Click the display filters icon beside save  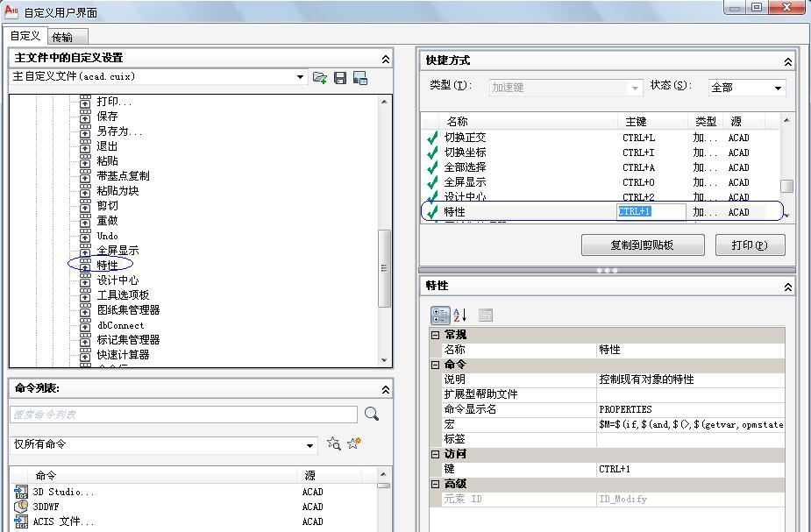(360, 78)
